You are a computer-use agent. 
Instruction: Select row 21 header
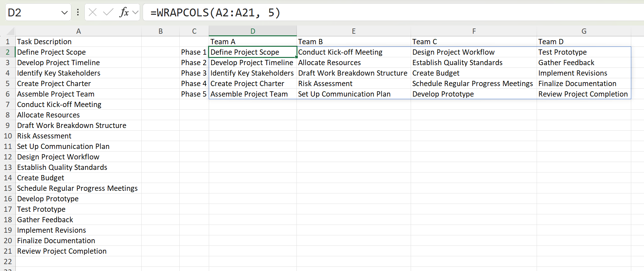tap(8, 251)
